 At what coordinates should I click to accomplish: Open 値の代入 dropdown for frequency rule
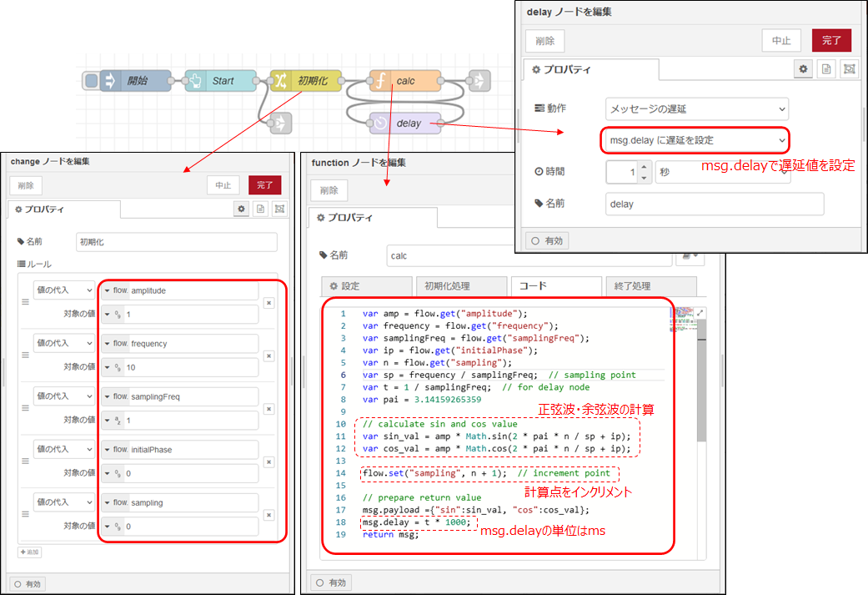tap(63, 343)
